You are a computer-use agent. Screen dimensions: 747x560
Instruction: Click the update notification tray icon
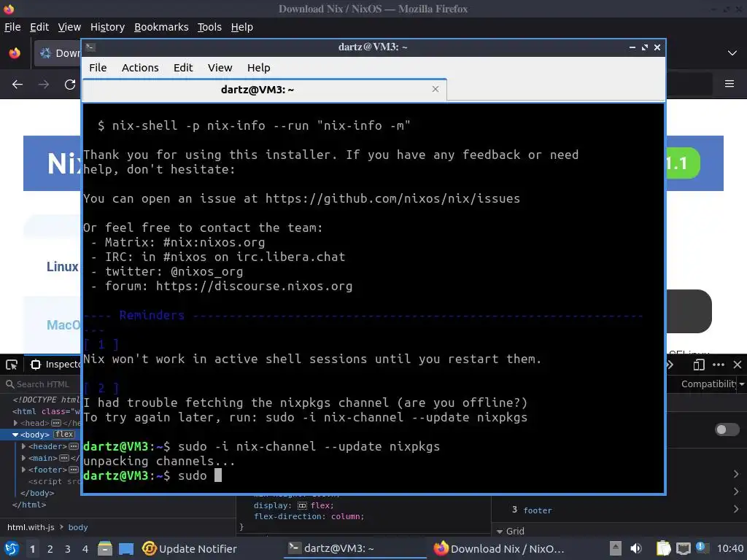701,548
